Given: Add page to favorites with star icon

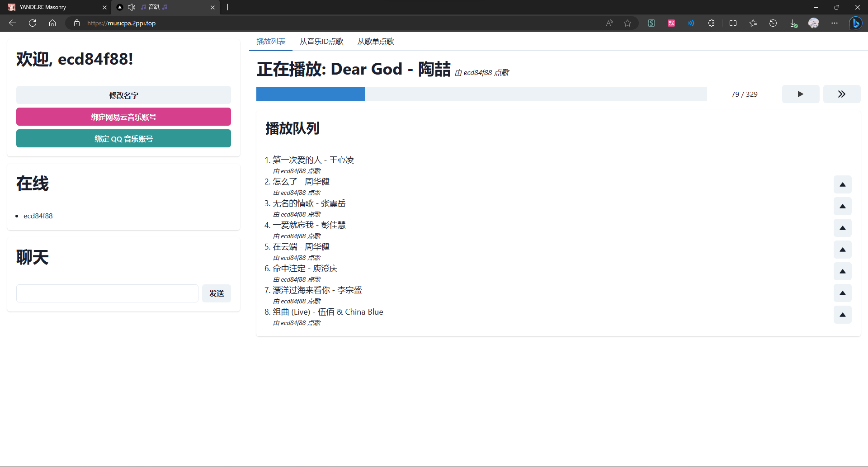Looking at the screenshot, I should pyautogui.click(x=627, y=23).
